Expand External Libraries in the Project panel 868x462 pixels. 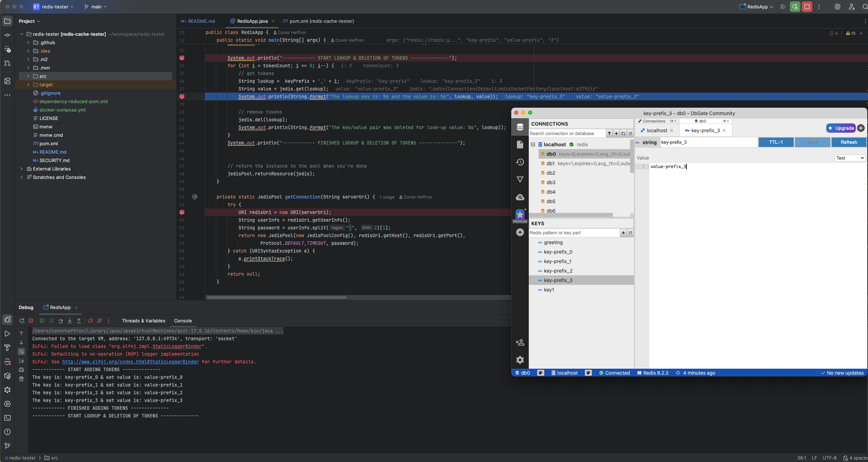click(x=21, y=169)
